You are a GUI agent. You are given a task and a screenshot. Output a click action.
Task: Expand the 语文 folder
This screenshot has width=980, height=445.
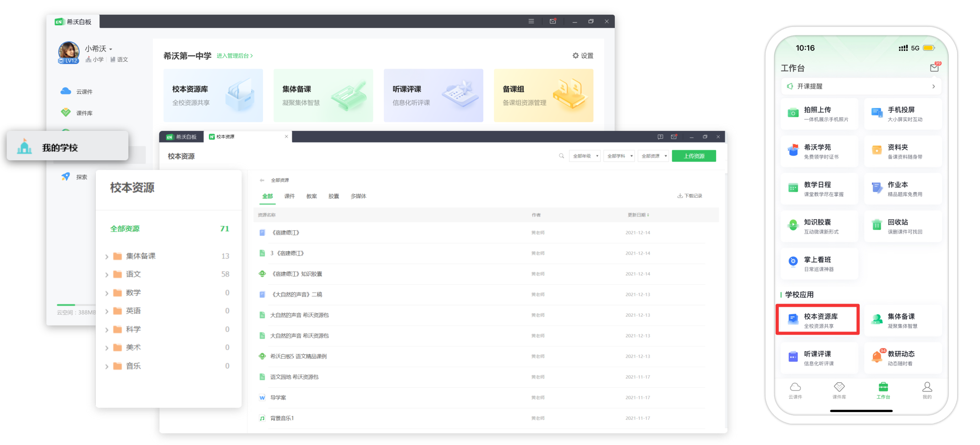tap(107, 275)
